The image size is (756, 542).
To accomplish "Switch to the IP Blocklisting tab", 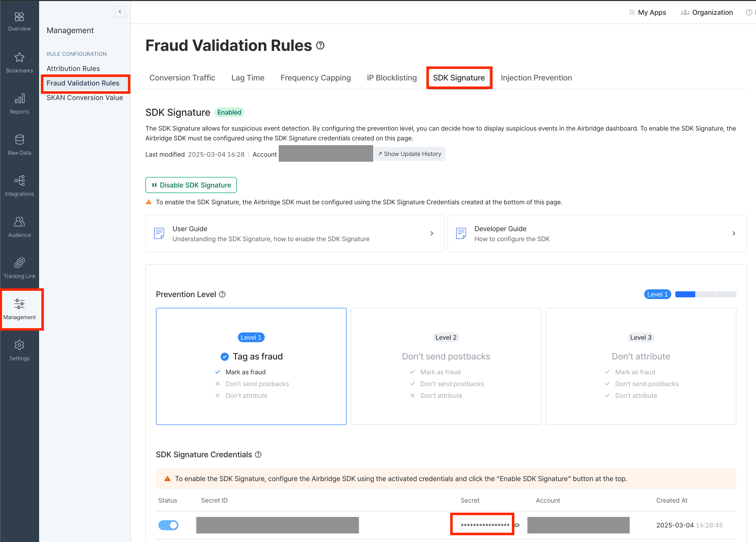I will click(x=392, y=78).
